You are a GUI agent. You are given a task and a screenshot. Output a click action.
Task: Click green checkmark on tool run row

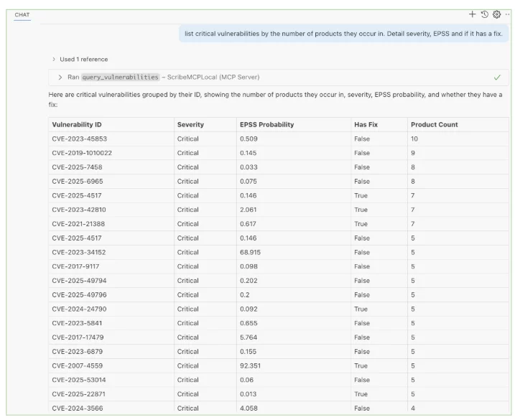click(497, 77)
